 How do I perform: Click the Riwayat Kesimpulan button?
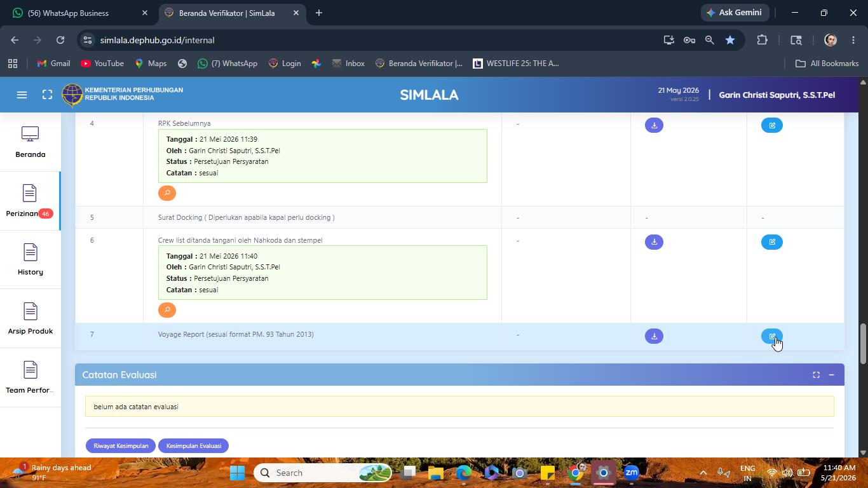[121, 446]
